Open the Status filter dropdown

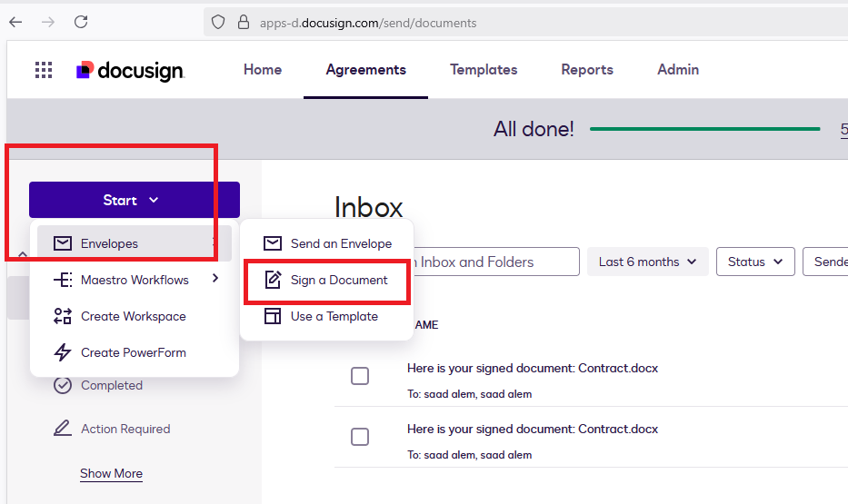point(755,262)
